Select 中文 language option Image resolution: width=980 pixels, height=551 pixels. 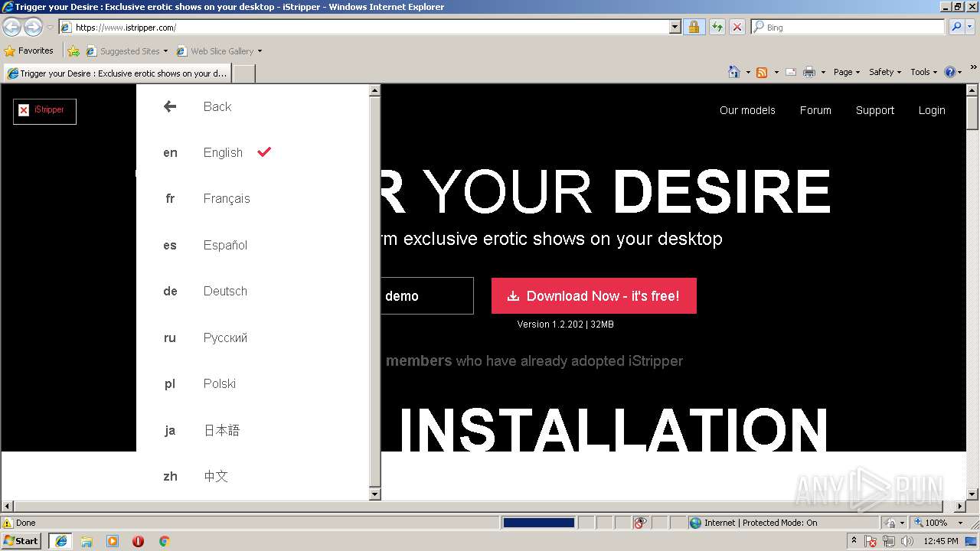click(x=216, y=476)
